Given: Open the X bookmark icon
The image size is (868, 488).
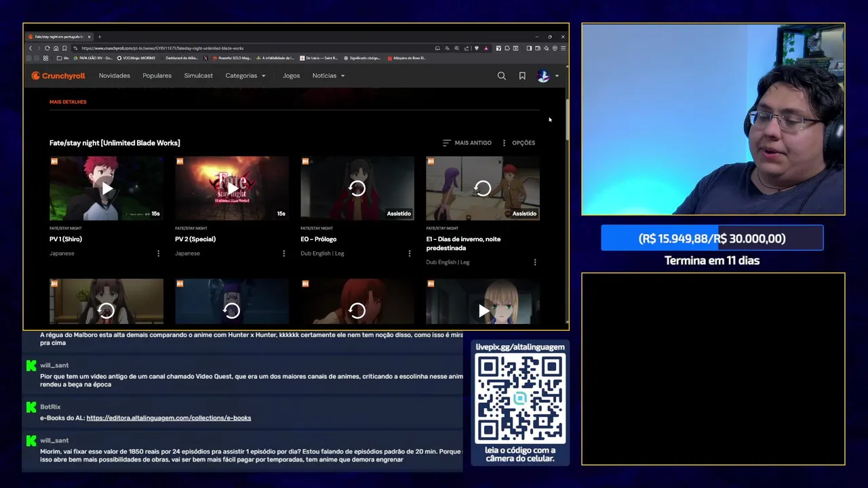Looking at the screenshot, I should [x=205, y=58].
